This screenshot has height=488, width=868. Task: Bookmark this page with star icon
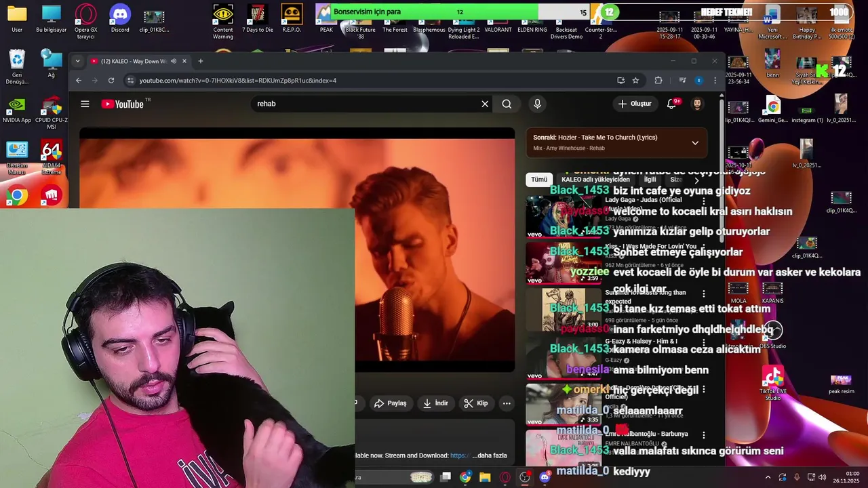pyautogui.click(x=635, y=80)
